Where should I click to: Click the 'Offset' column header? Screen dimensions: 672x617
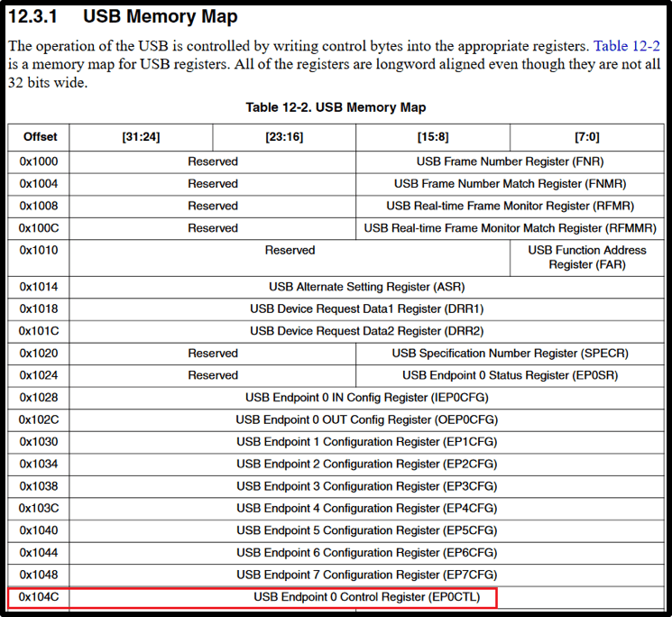(x=40, y=137)
